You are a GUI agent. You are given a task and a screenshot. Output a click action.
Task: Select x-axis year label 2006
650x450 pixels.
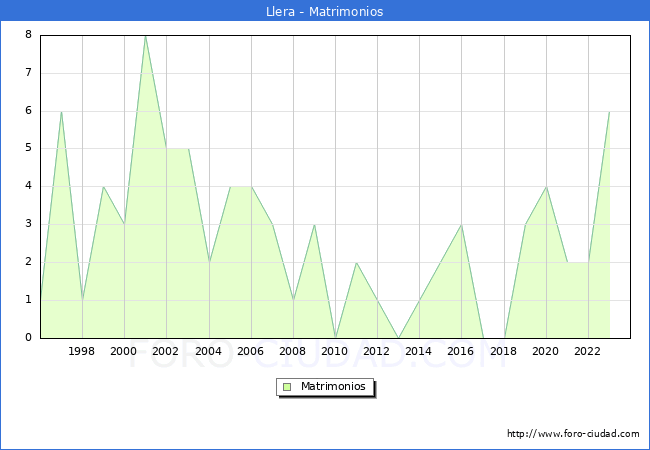click(x=250, y=351)
